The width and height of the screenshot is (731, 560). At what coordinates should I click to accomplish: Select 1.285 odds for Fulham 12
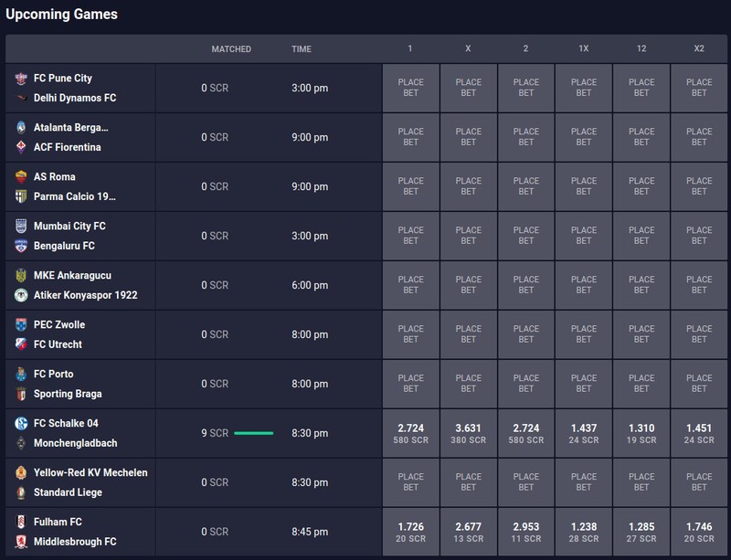[x=641, y=532]
